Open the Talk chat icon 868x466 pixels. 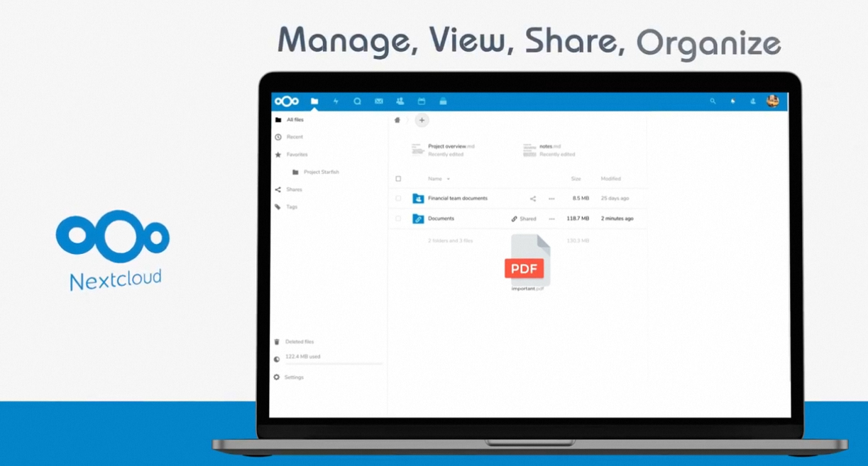pos(357,101)
